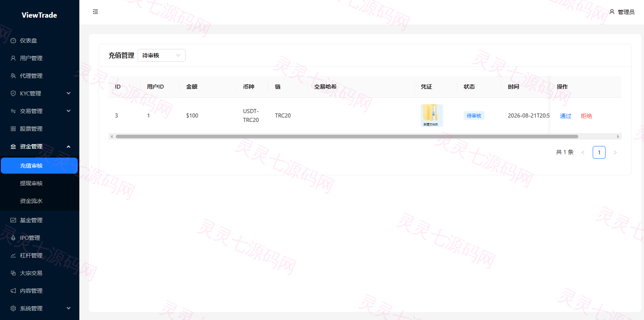Click the scrollbar right arrow
The width and height of the screenshot is (644, 320).
pyautogui.click(x=618, y=136)
